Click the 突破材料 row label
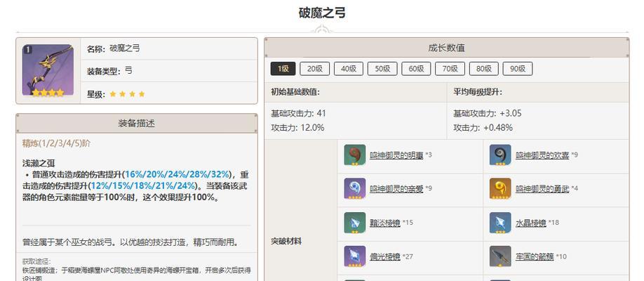 pos(286,241)
